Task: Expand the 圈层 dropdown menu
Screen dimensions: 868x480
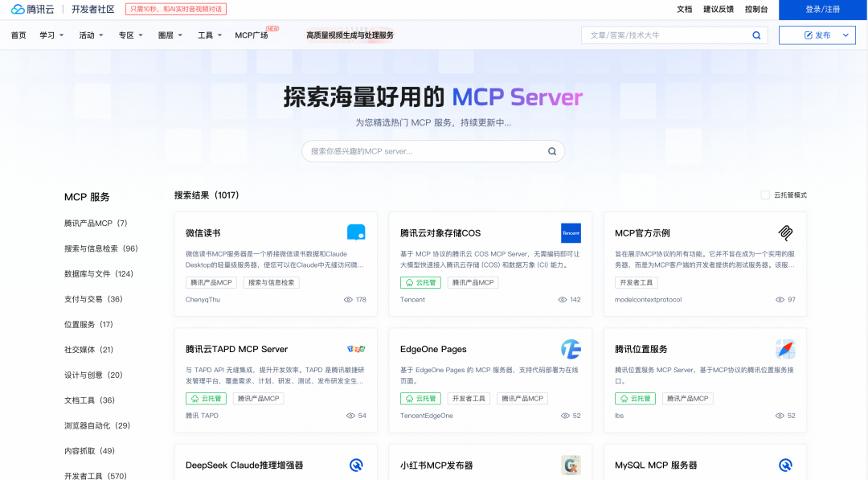Action: coord(170,35)
